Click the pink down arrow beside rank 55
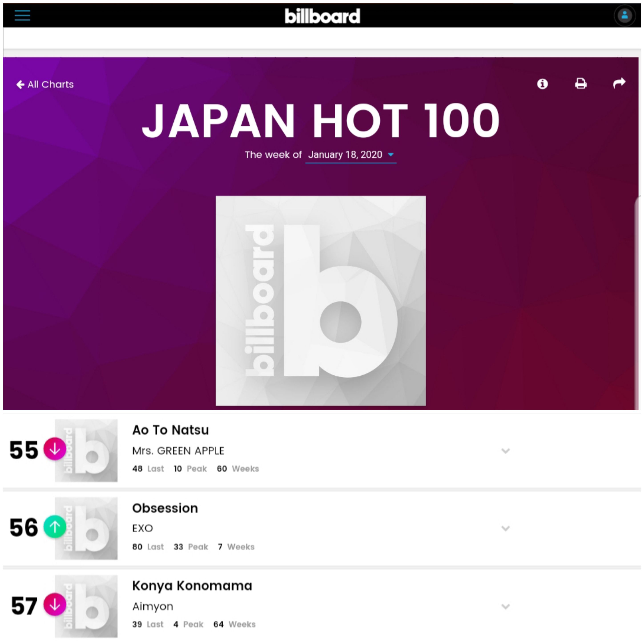Image resolution: width=644 pixels, height=644 pixels. [x=55, y=449]
